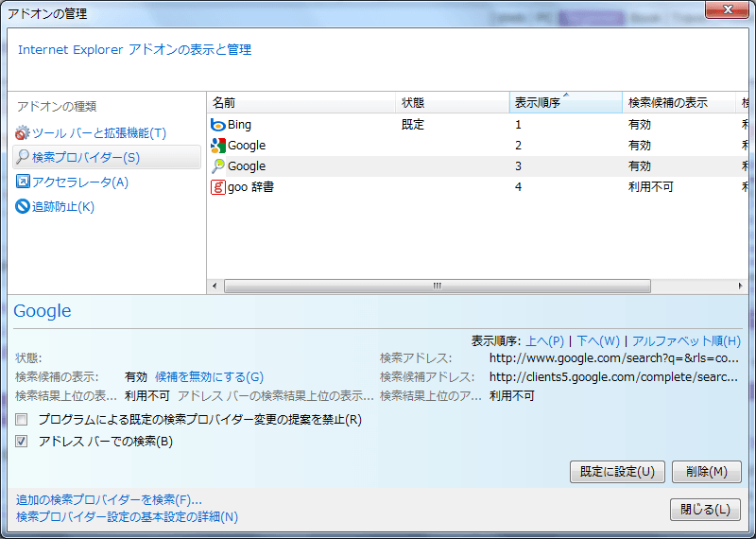This screenshot has height=539, width=756.
Task: Open 検索プロバイダー設定の基本設定の詳細 link
Action: point(127,517)
